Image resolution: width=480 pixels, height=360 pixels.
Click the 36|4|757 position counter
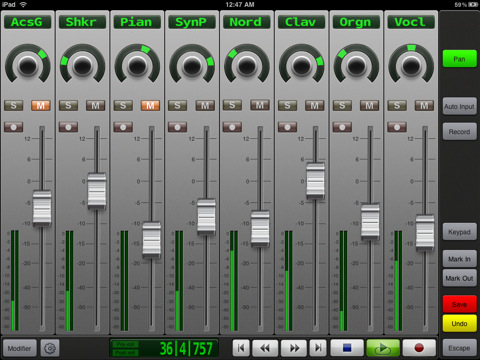[x=186, y=349]
